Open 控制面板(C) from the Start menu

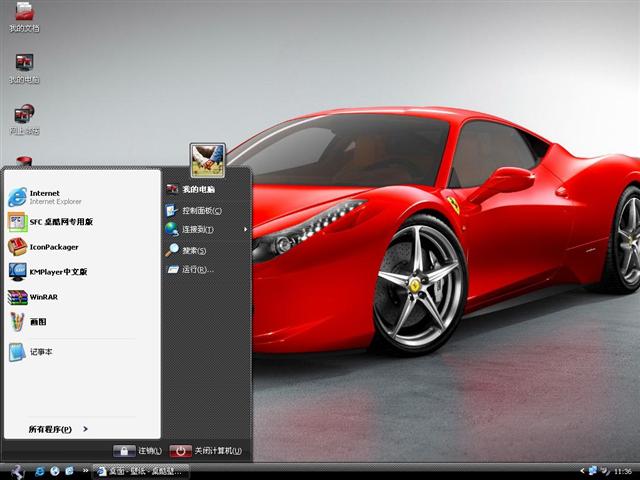point(207,211)
